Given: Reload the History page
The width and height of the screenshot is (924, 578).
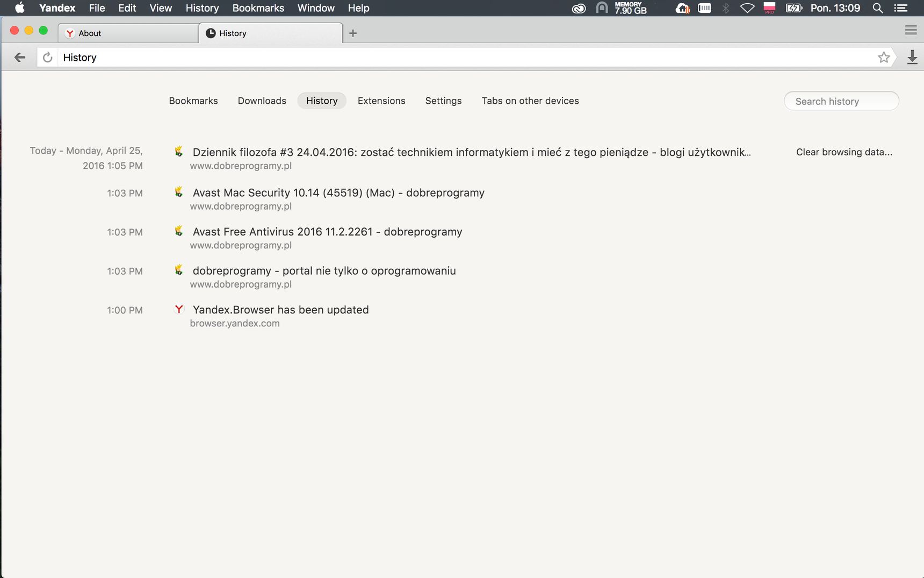Looking at the screenshot, I should [x=47, y=58].
